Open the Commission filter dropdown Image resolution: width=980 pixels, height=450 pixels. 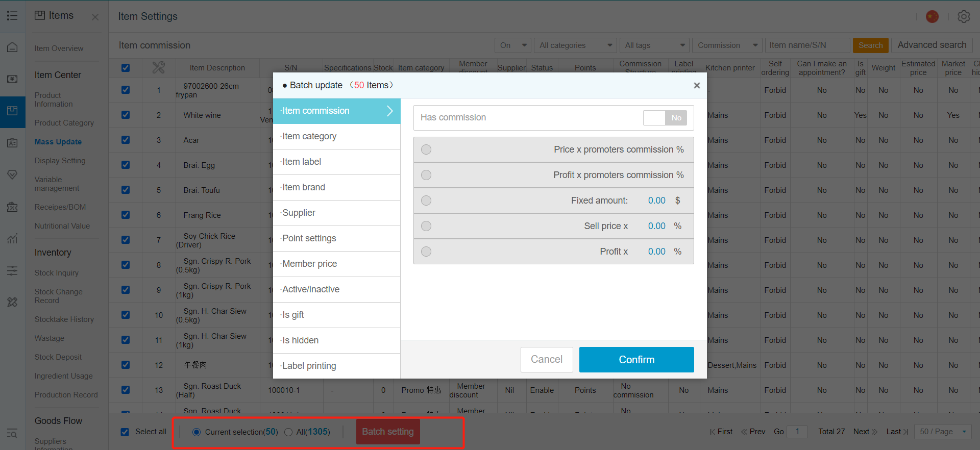click(x=727, y=45)
